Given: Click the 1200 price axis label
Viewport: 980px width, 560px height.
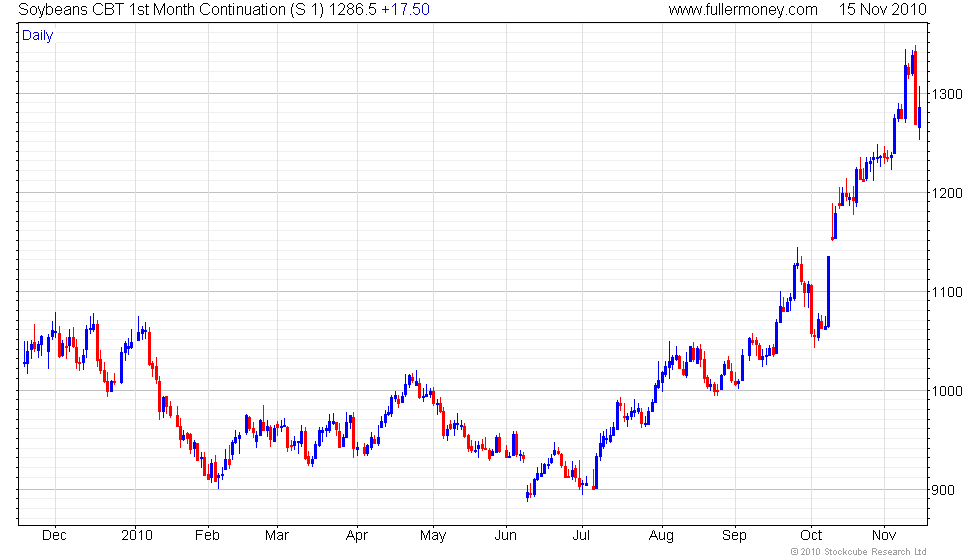Looking at the screenshot, I should pos(948,193).
